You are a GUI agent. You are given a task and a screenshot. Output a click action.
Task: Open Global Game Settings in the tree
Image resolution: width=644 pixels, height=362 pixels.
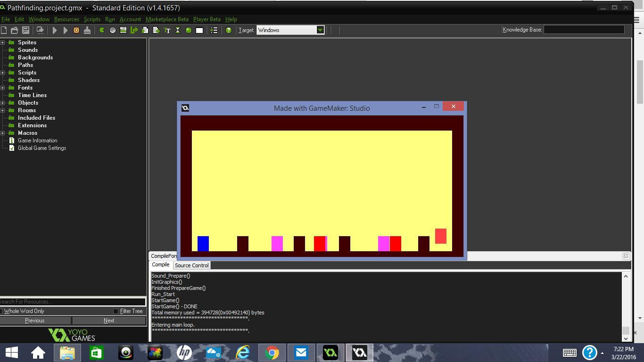click(x=42, y=148)
